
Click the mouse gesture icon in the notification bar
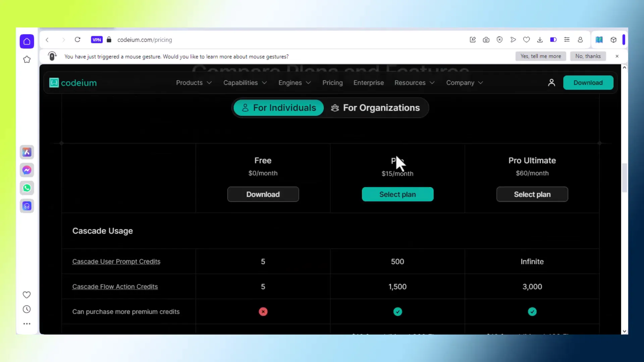[52, 56]
